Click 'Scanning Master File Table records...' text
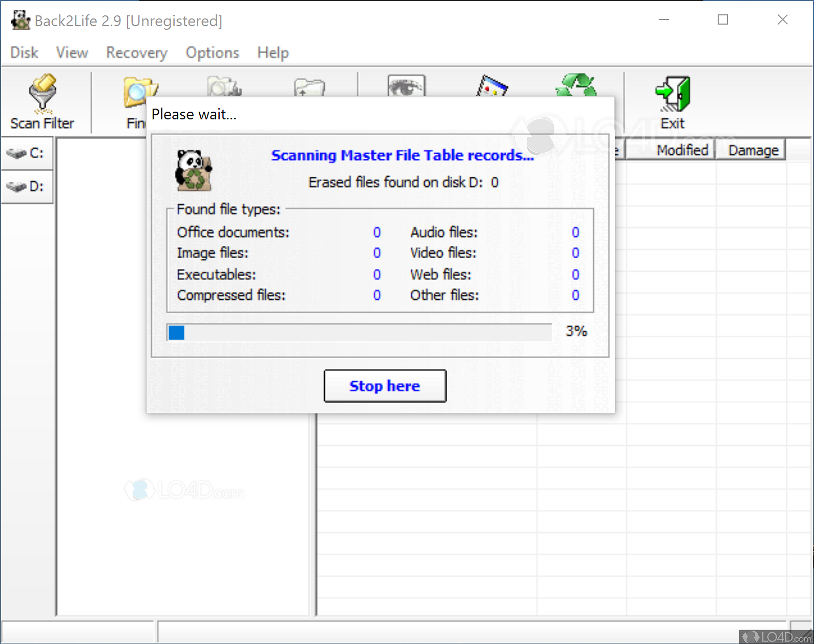Image resolution: width=814 pixels, height=644 pixels. tap(403, 155)
